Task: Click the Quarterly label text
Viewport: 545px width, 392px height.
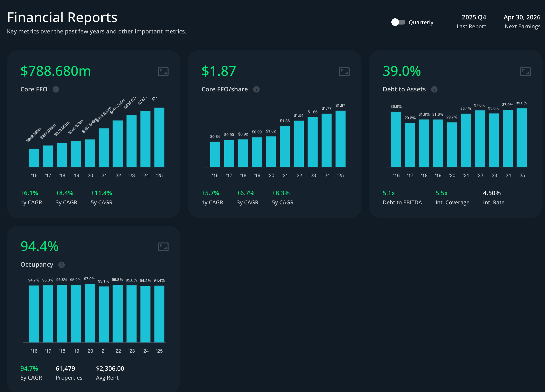Action: click(x=421, y=22)
